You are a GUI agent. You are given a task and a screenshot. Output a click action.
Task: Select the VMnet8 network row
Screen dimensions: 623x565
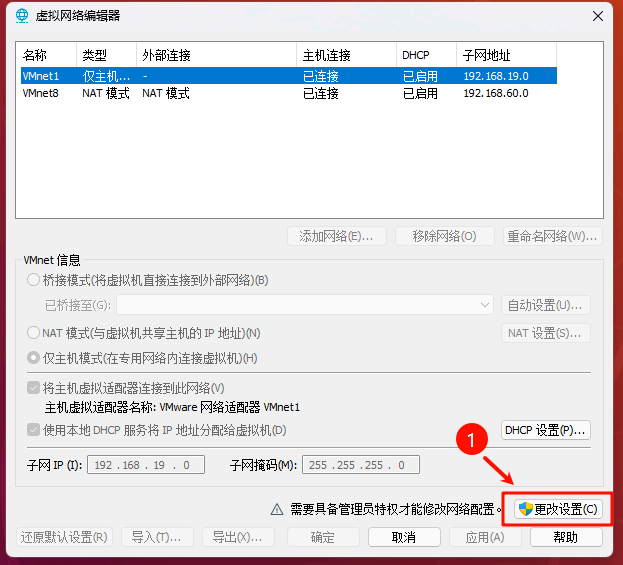tap(289, 93)
